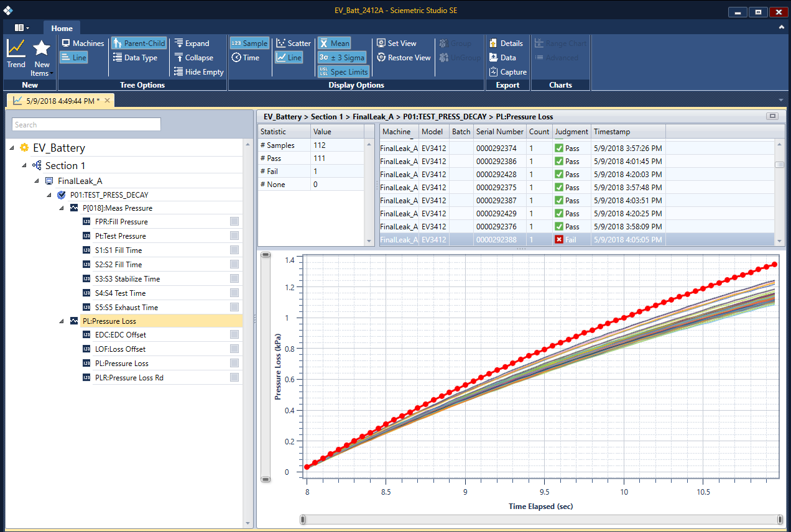Sort by Model column header

point(433,132)
